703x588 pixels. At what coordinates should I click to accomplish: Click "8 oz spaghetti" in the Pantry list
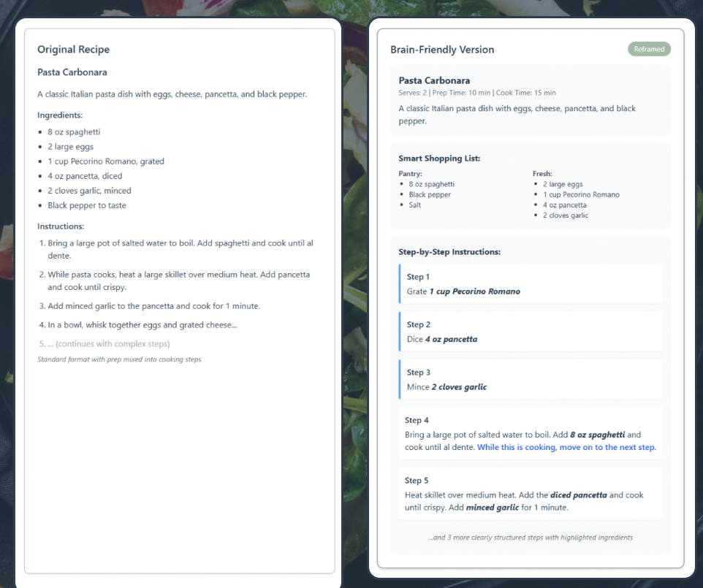(x=431, y=184)
